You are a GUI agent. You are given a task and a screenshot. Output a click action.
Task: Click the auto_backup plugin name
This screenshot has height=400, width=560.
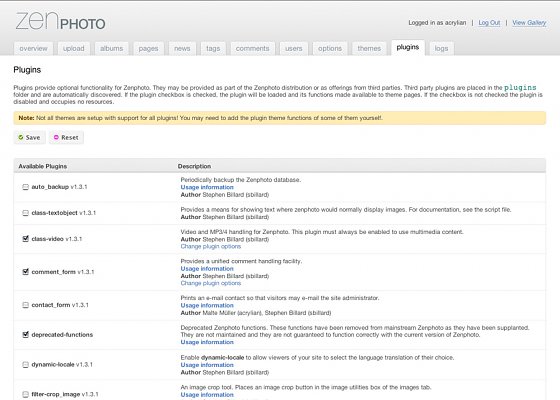coord(50,187)
